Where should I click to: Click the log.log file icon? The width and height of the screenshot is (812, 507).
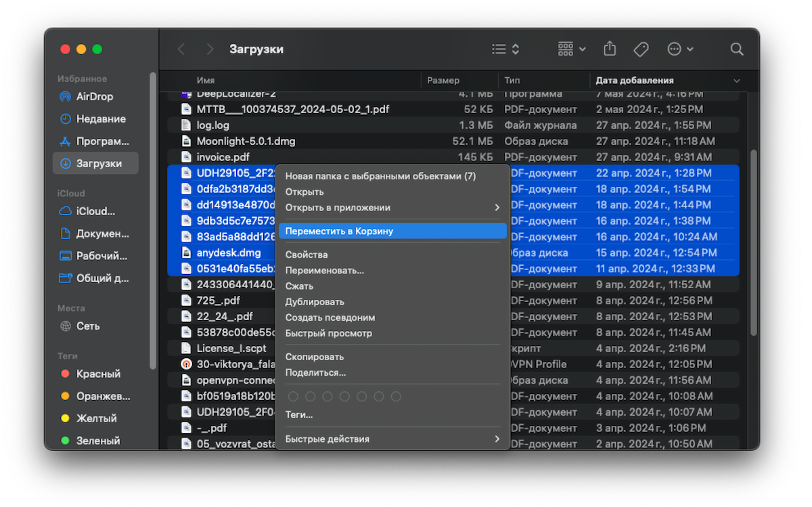[187, 125]
